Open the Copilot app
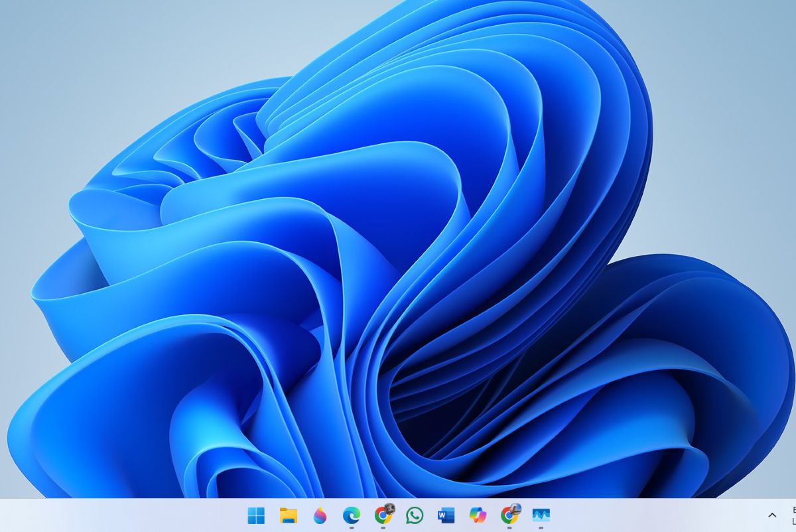 point(478,515)
